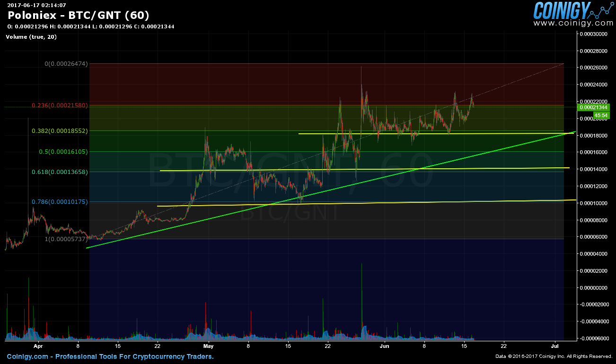Select the Jun label on the time axis
The width and height of the screenshot is (616, 364).
[x=384, y=346]
